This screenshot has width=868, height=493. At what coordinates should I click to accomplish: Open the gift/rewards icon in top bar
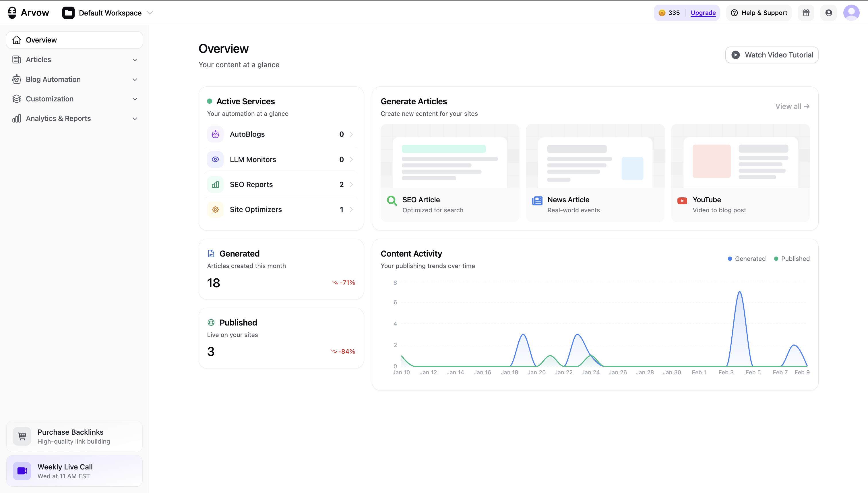tap(806, 13)
